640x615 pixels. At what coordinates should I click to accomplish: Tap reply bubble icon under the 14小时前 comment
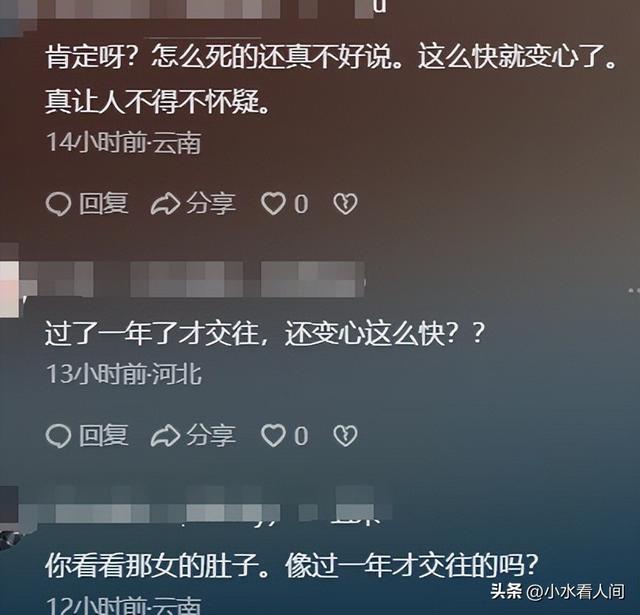coord(58,204)
